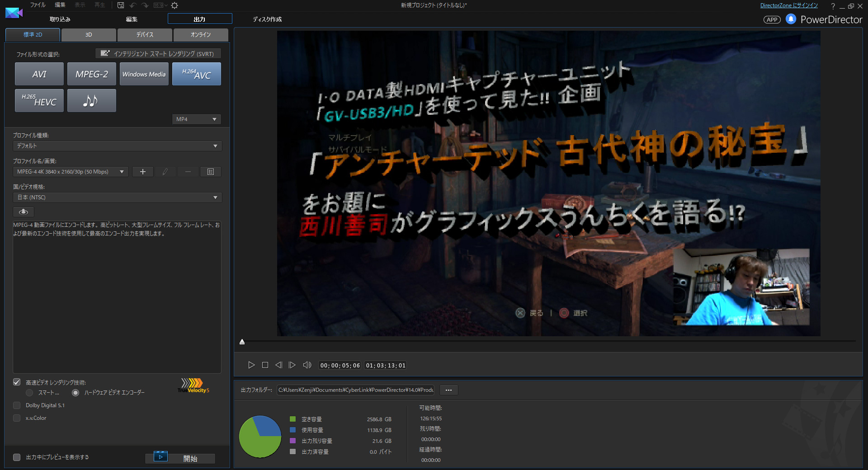
Task: Open the ファイル menu
Action: 38,5
